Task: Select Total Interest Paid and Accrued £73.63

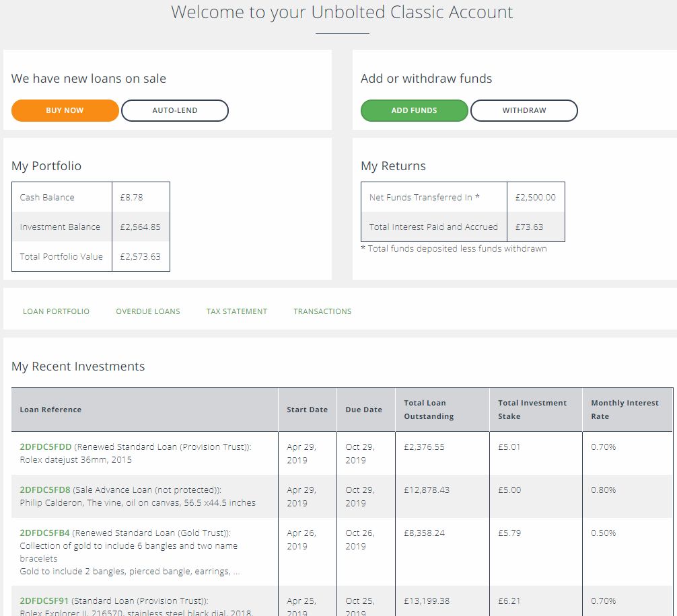Action: coord(530,227)
